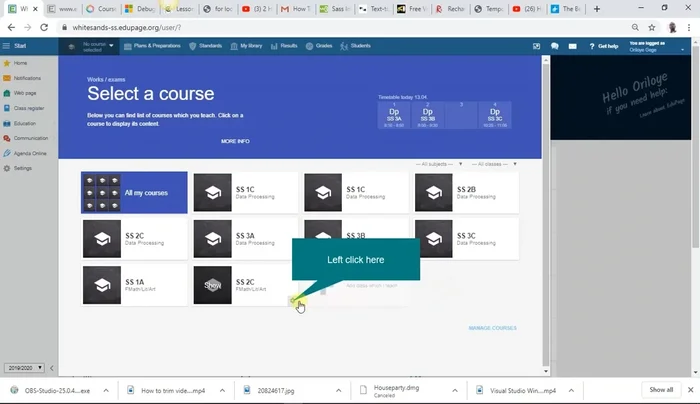700x404 pixels.
Task: Click the All my courses grid icon
Action: coord(101,192)
